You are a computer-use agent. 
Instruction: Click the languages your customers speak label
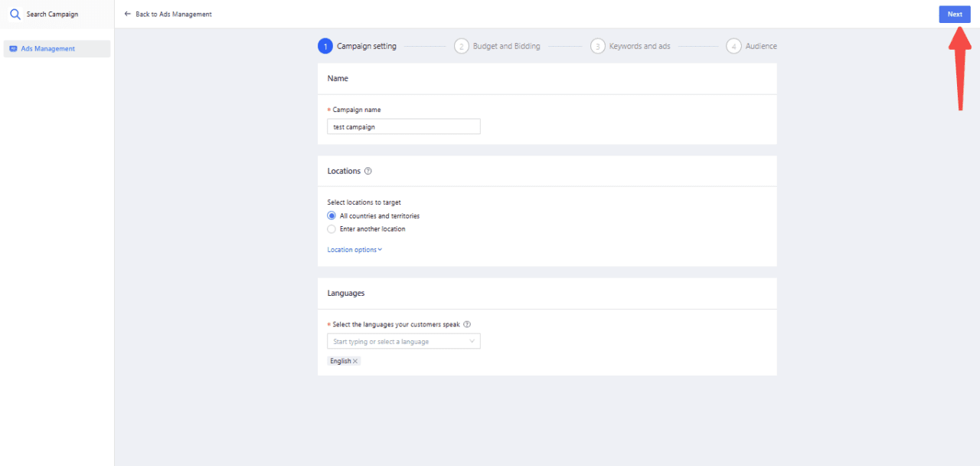pyautogui.click(x=396, y=324)
